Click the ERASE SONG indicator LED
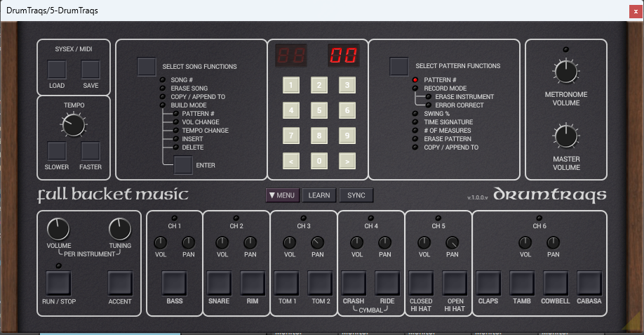The image size is (644, 335). (163, 88)
